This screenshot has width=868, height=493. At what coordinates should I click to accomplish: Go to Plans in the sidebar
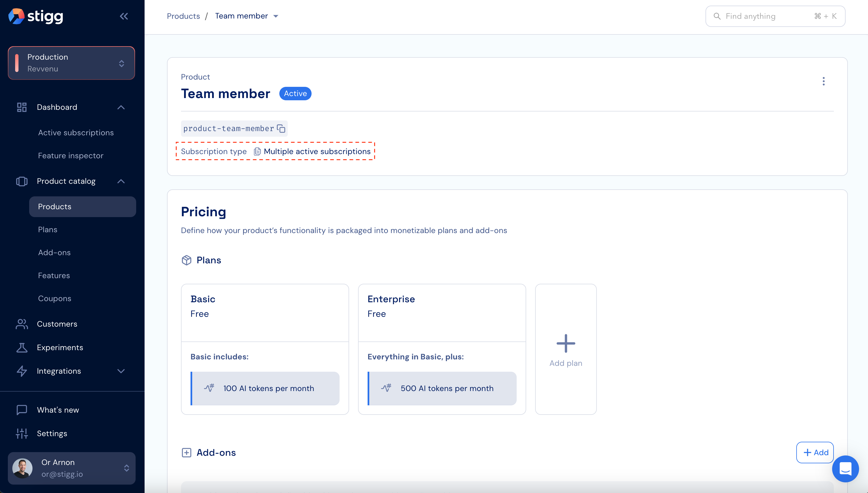48,230
